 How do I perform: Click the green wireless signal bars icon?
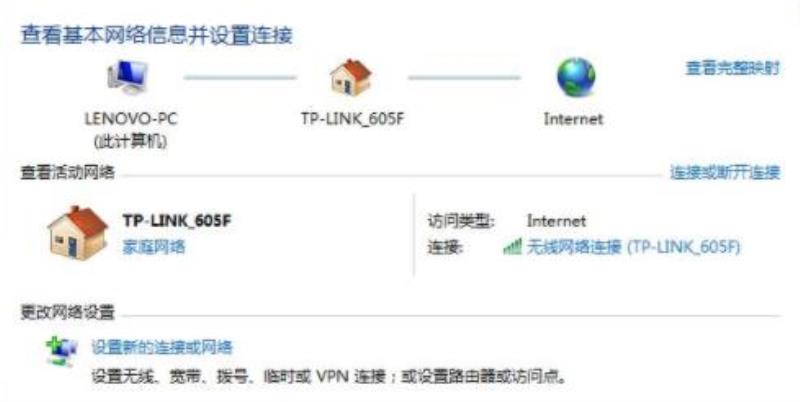tap(512, 247)
